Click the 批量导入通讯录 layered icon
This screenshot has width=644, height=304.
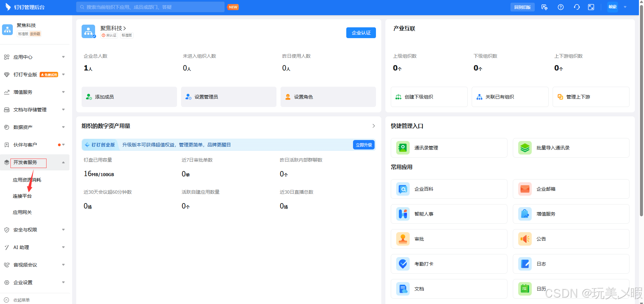coord(525,148)
